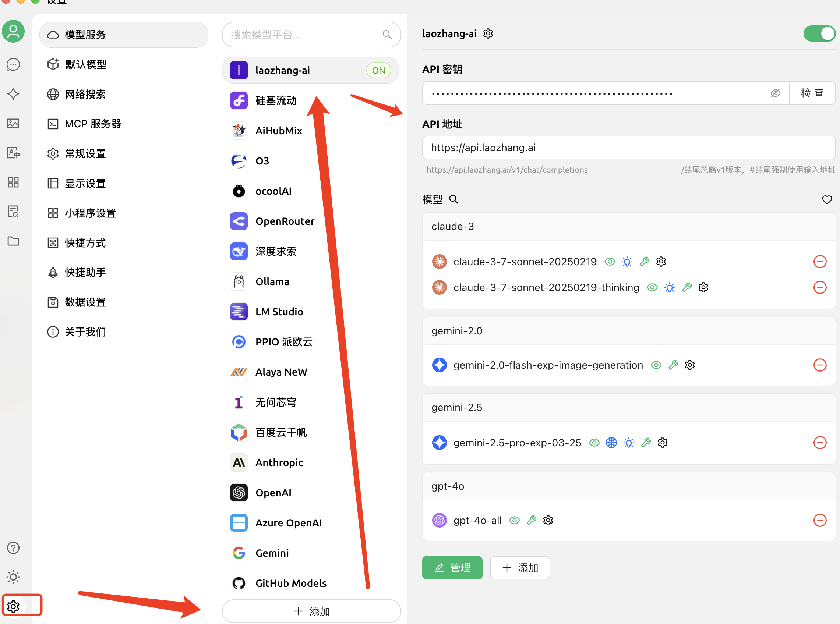Open the mini-apps grid panel in sidebar

click(13, 182)
